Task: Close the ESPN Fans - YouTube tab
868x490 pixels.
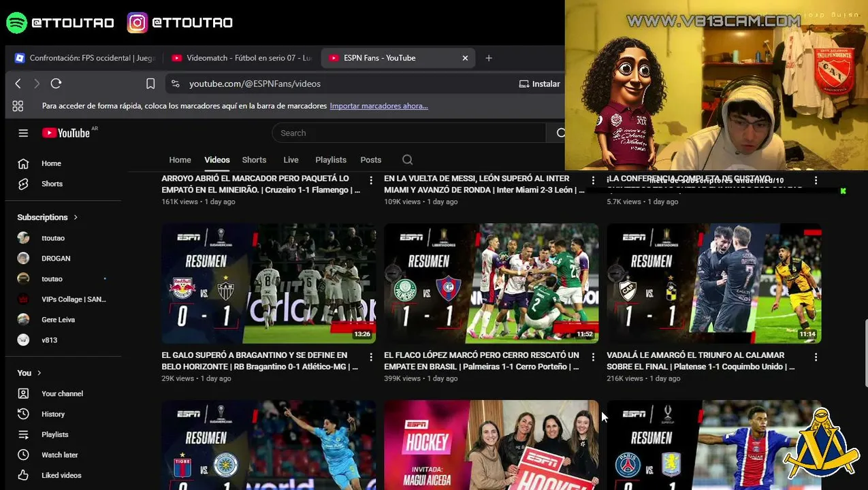Action: coord(465,58)
